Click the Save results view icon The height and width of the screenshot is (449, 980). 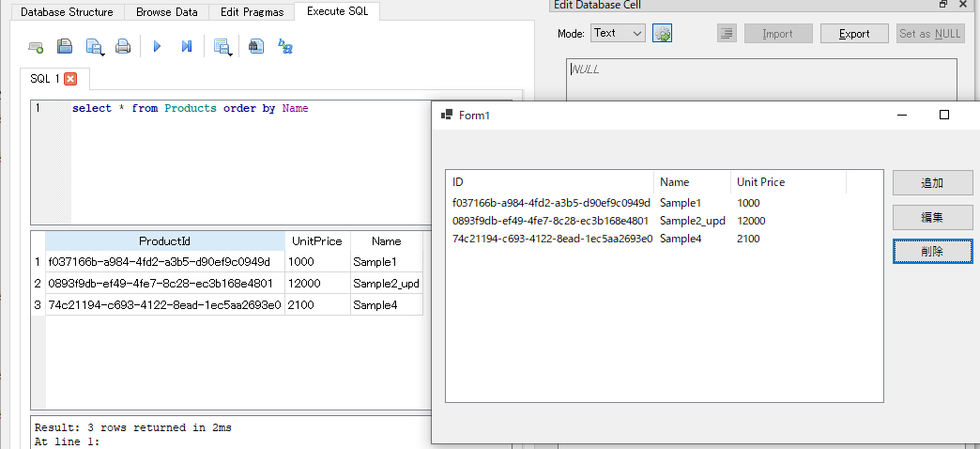tap(222, 47)
